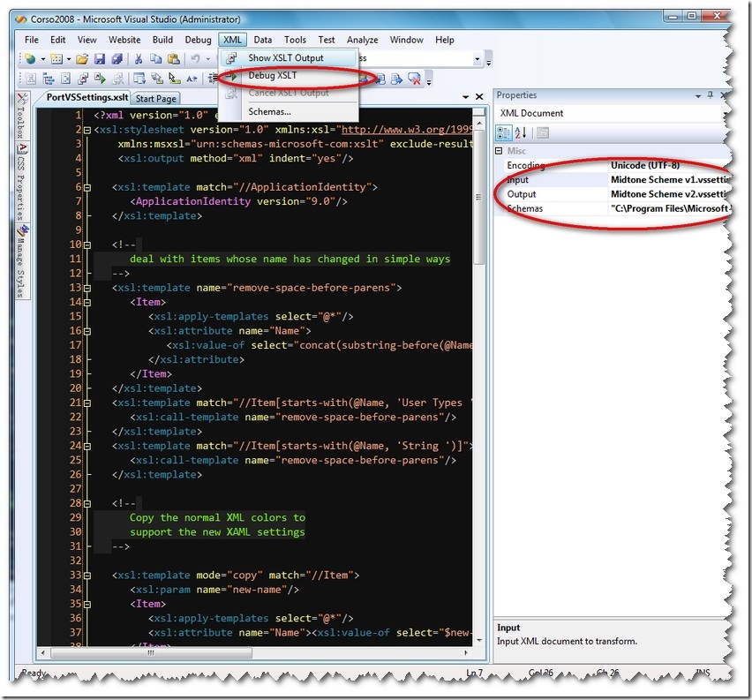
Task: Open the Edit menu
Action: tap(58, 40)
